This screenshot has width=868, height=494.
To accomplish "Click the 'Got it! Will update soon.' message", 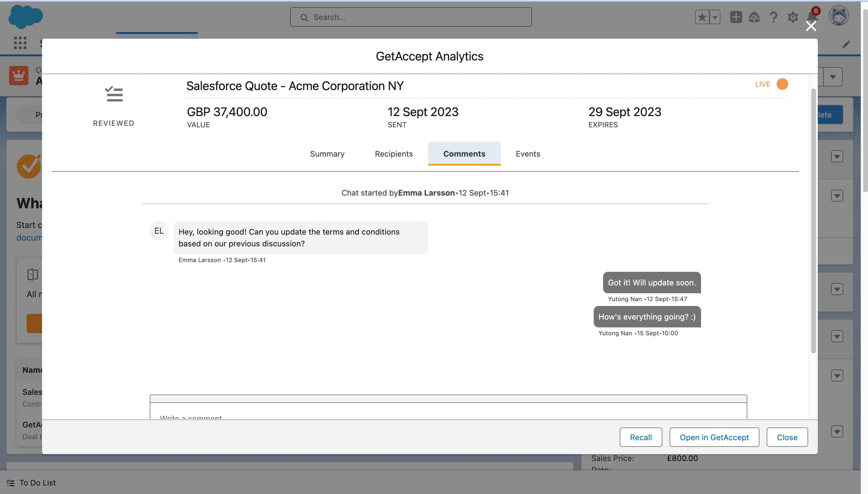I will 651,282.
